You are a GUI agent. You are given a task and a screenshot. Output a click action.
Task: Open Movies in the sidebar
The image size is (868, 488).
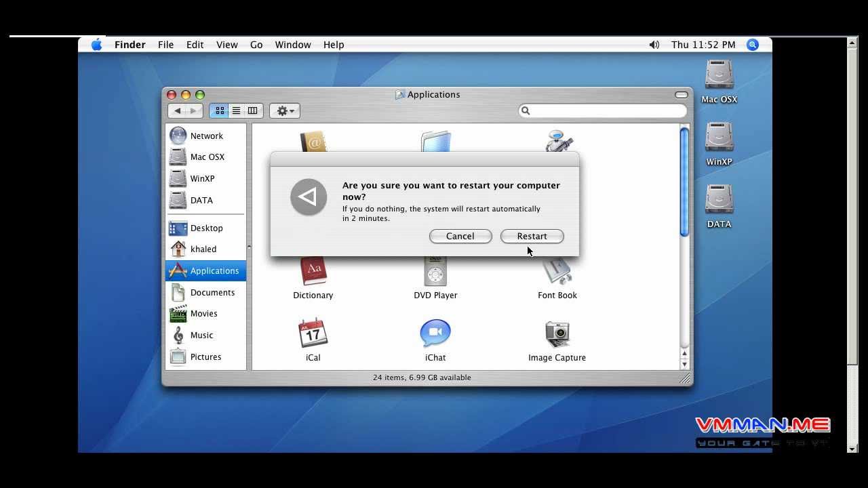205,313
